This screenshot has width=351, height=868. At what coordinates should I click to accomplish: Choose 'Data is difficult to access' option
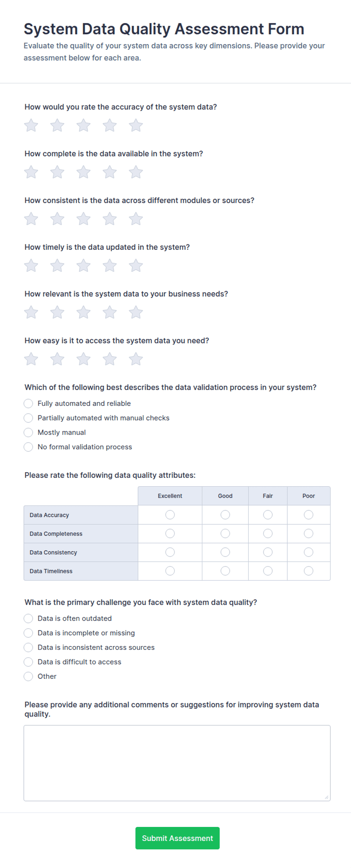[x=28, y=662]
